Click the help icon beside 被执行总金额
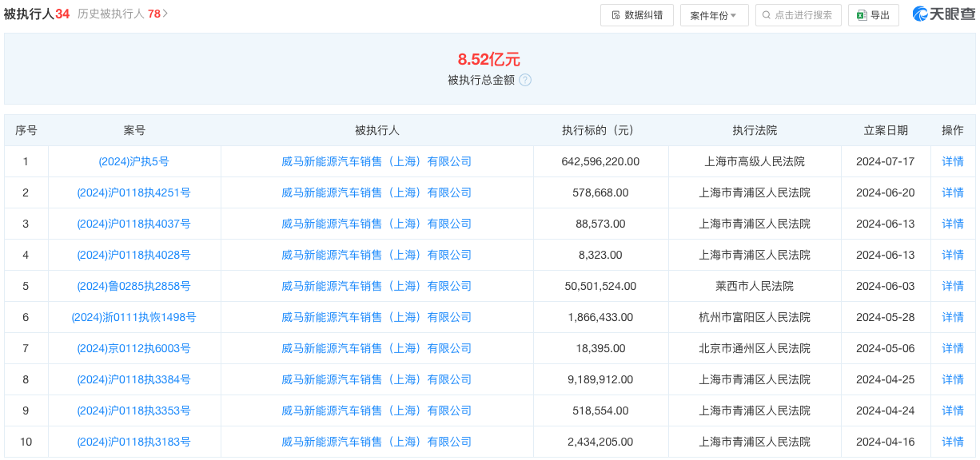The width and height of the screenshot is (980, 460). pyautogui.click(x=525, y=80)
